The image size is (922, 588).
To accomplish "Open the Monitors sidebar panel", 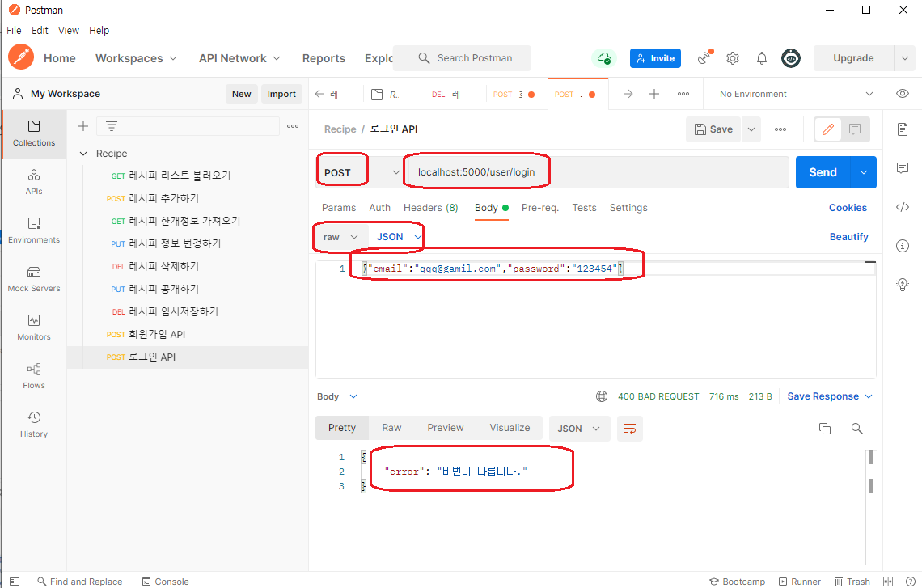I will pyautogui.click(x=34, y=328).
